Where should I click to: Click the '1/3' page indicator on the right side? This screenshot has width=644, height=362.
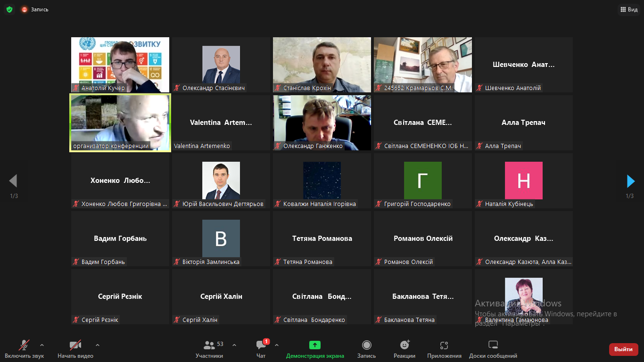(630, 196)
